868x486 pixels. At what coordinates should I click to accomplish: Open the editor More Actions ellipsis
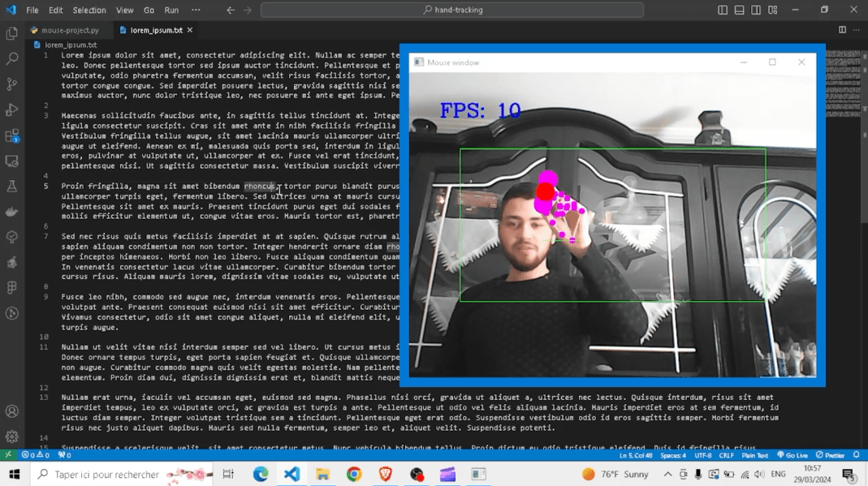click(x=856, y=30)
